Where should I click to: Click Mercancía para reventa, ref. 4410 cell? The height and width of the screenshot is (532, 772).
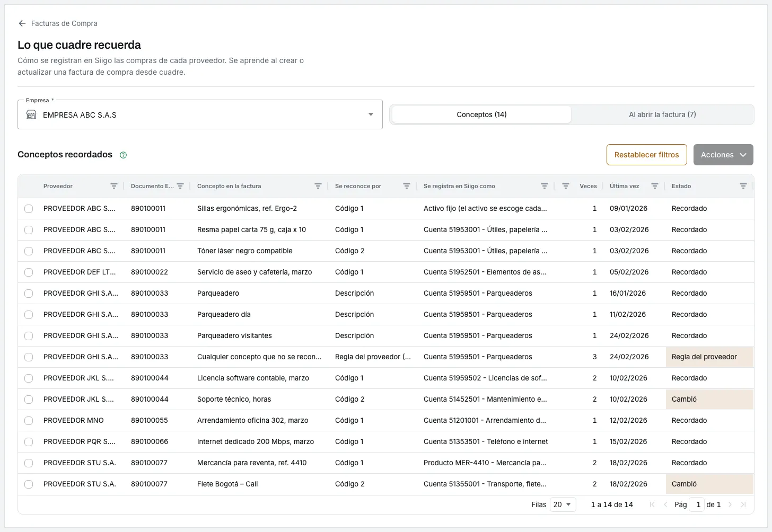tap(252, 463)
